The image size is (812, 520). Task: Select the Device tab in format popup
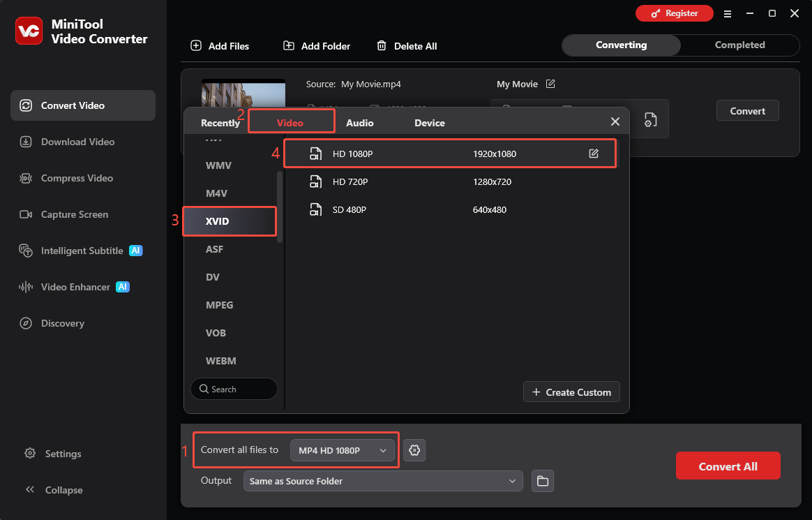coord(429,124)
